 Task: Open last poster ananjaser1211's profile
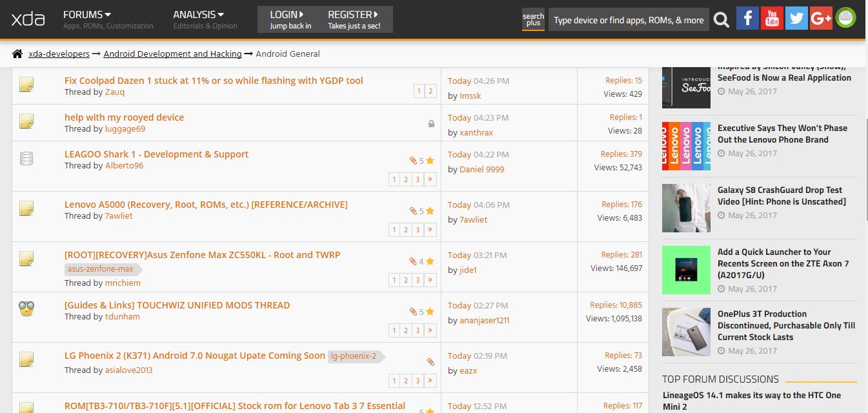click(485, 321)
